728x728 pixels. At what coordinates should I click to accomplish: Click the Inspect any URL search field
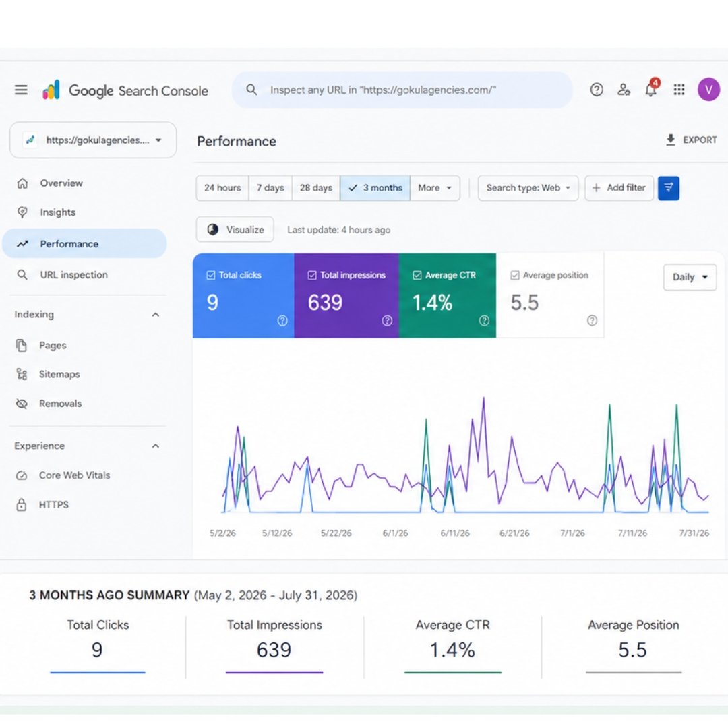(x=402, y=90)
